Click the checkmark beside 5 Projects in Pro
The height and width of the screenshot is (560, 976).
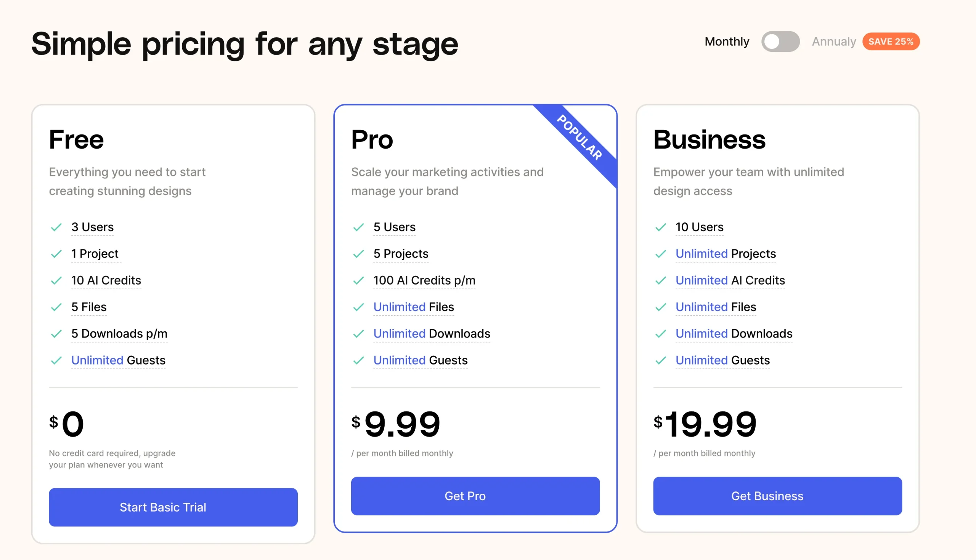point(359,254)
